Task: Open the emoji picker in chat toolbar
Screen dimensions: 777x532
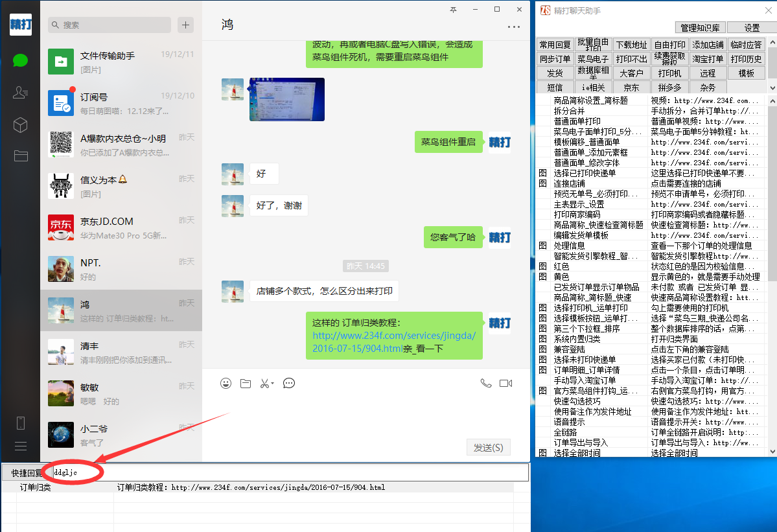Action: pos(226,384)
